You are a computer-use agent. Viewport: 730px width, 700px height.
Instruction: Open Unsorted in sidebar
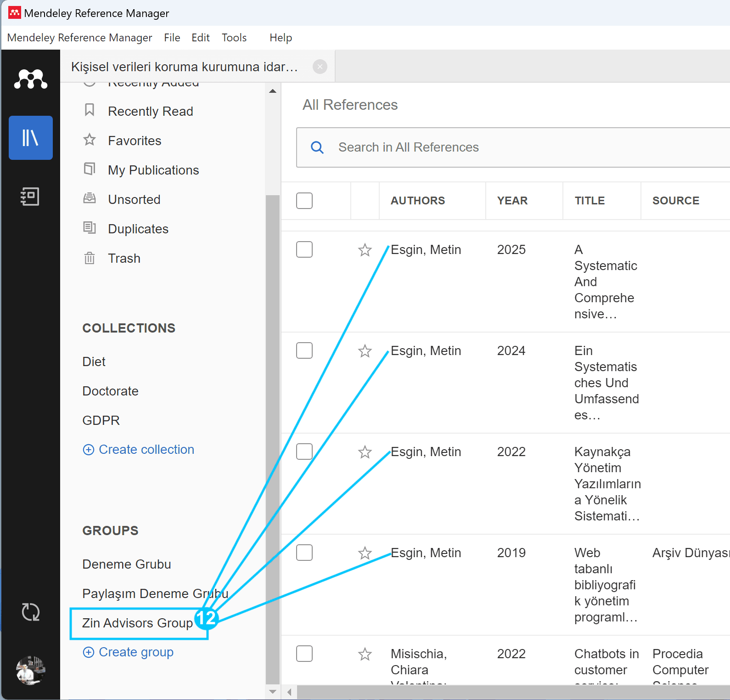pyautogui.click(x=134, y=199)
